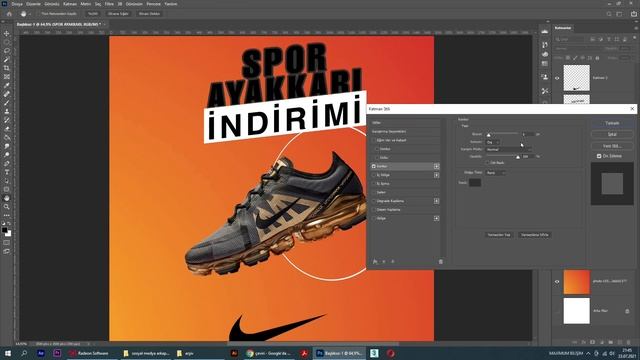Image resolution: width=640 pixels, height=360 pixels.
Task: Enable the Eğim Ver ve Kabart checkbox
Action: [373, 140]
